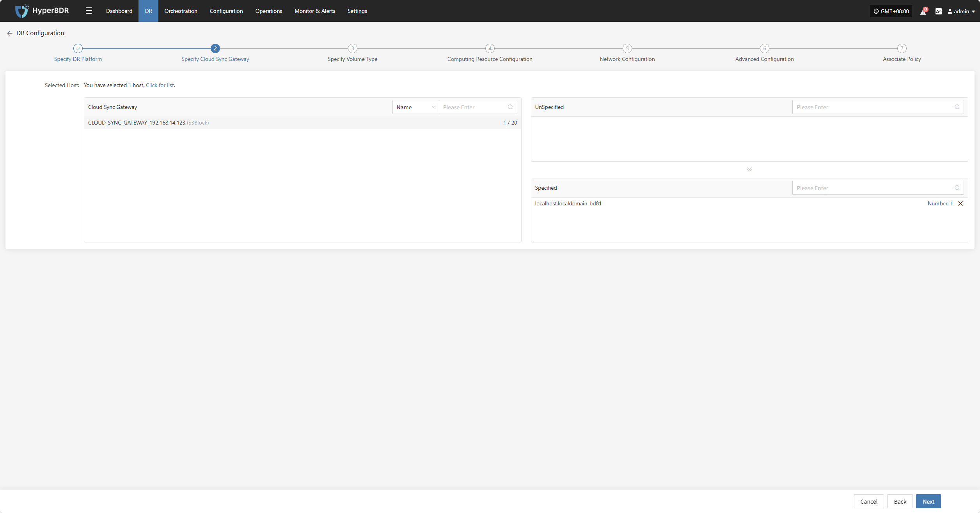
Task: Click step 3 circle in wizard
Action: click(x=353, y=48)
